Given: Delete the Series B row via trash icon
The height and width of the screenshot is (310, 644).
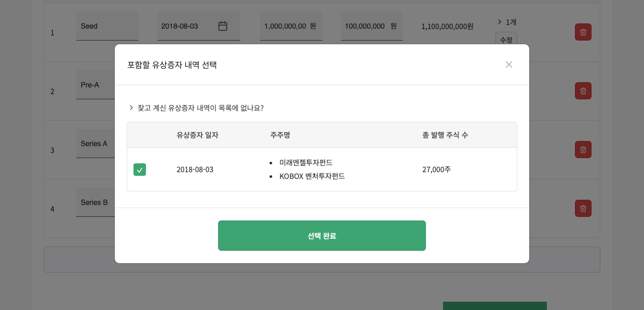Looking at the screenshot, I should [583, 208].
